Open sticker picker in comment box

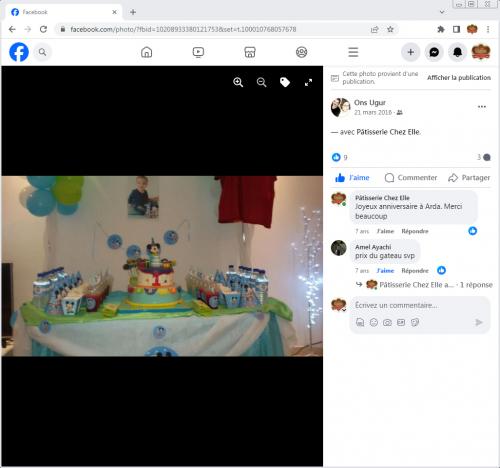click(x=415, y=322)
